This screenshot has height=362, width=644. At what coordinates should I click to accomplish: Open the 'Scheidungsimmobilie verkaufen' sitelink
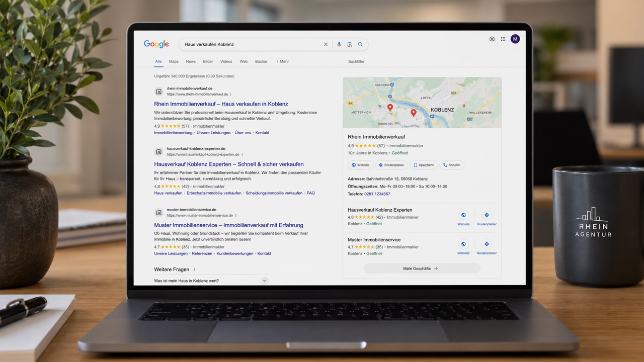(x=274, y=193)
